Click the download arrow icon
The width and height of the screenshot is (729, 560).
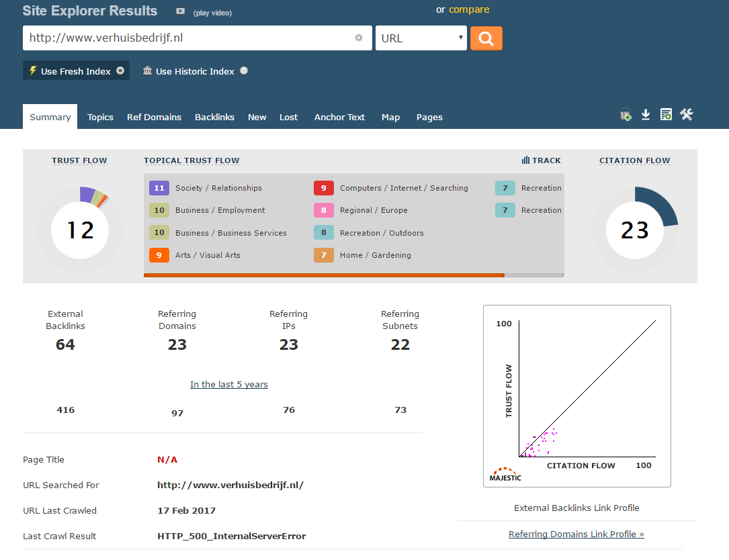coord(646,115)
